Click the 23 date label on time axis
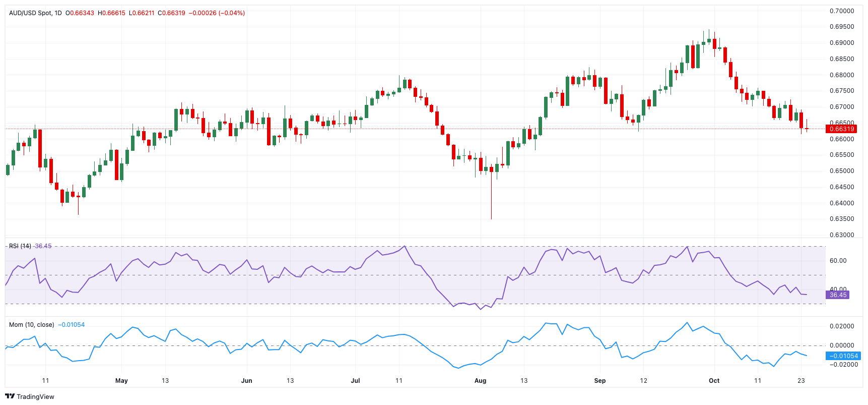Image resolution: width=868 pixels, height=405 pixels. (x=801, y=381)
